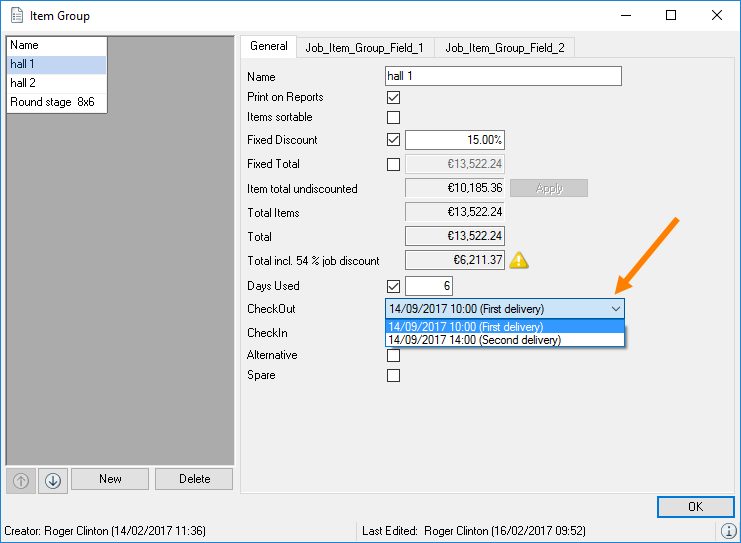Collapse the CheckOut dropdown arrow
Image resolution: width=741 pixels, height=543 pixels.
(x=614, y=309)
